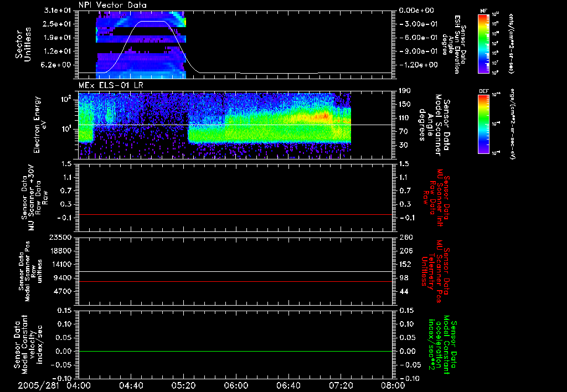The image size is (567, 392).
Task: Select the Electron Energy eV axis label
Action: [40, 125]
